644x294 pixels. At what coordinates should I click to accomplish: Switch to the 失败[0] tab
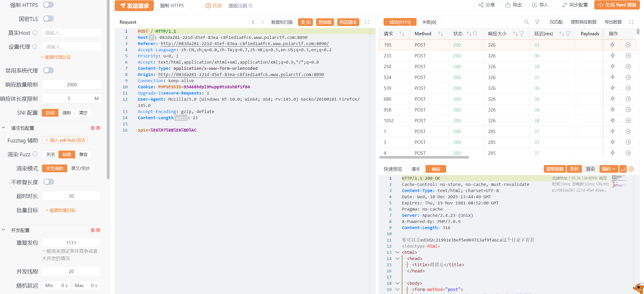(x=429, y=22)
